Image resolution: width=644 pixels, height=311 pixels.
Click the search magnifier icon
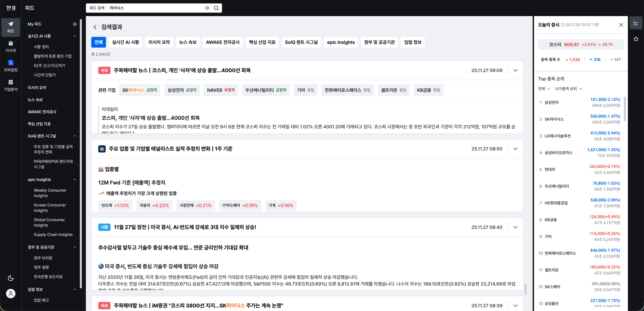216,8
